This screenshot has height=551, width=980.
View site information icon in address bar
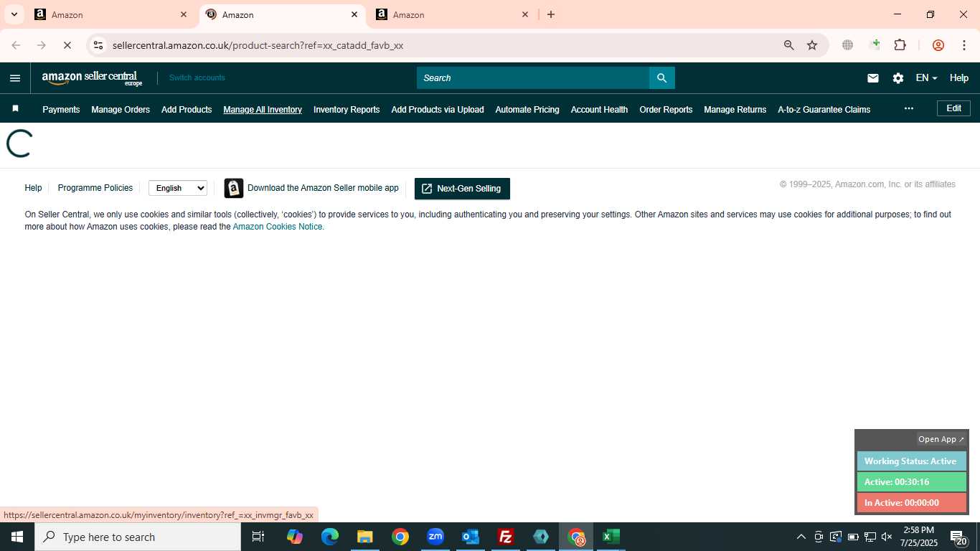tap(98, 45)
